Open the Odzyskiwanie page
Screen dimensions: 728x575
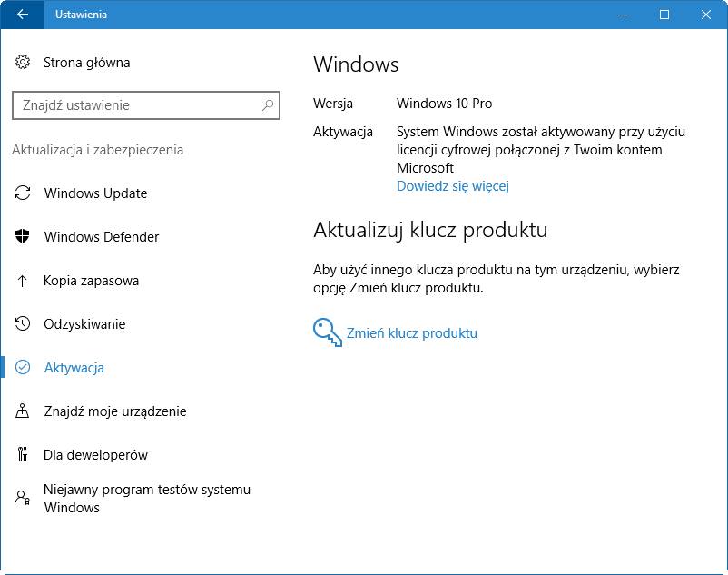pyautogui.click(x=84, y=324)
